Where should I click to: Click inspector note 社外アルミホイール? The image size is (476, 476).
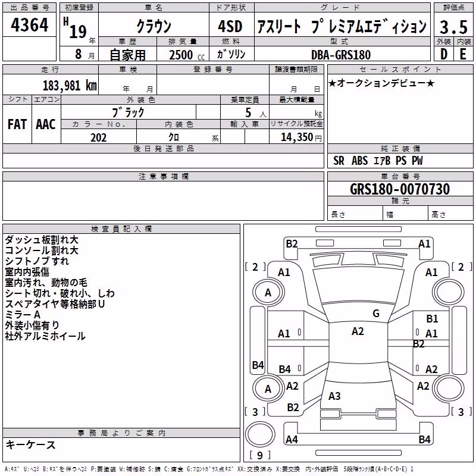45,336
